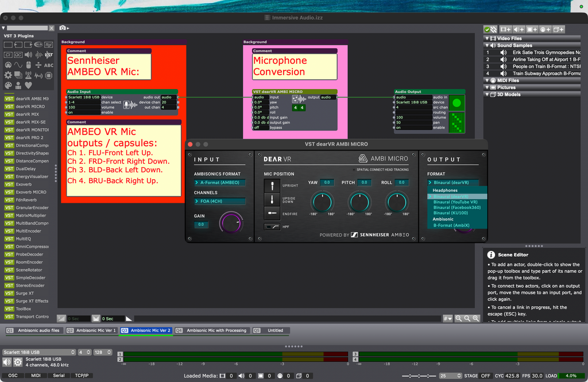This screenshot has height=382, width=588.
Task: Add a sound sample with the speaker plus button
Action: [x=519, y=29]
